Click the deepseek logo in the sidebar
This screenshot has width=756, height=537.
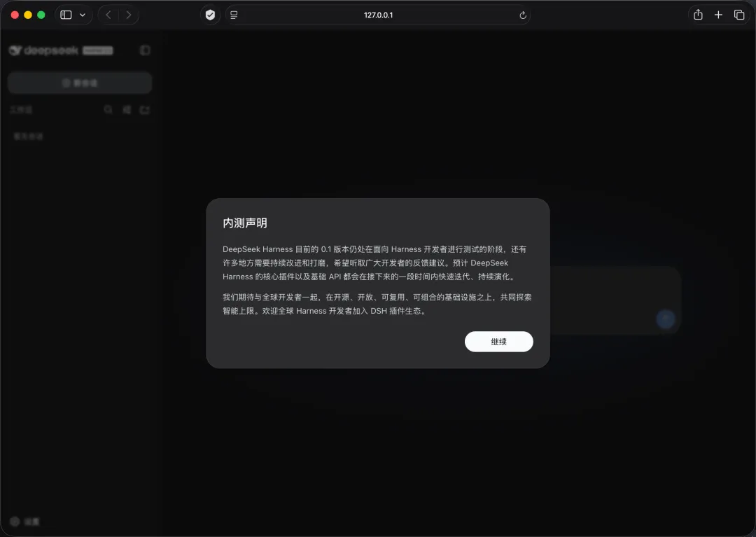[43, 50]
